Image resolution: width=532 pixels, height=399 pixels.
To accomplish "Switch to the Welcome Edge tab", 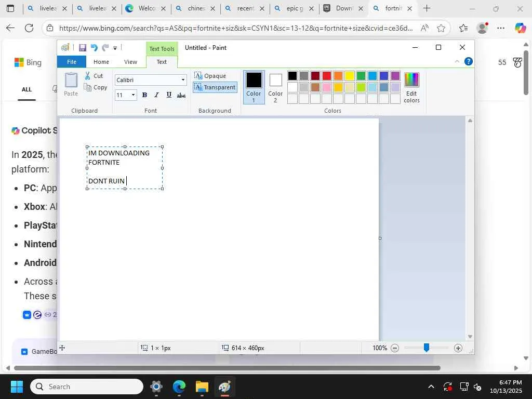I will [x=145, y=8].
